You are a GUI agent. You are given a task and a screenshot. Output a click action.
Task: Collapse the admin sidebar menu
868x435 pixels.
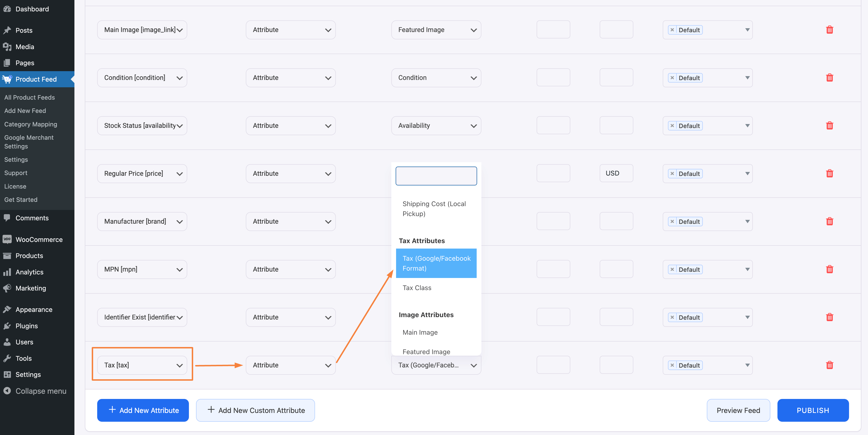[37, 391]
